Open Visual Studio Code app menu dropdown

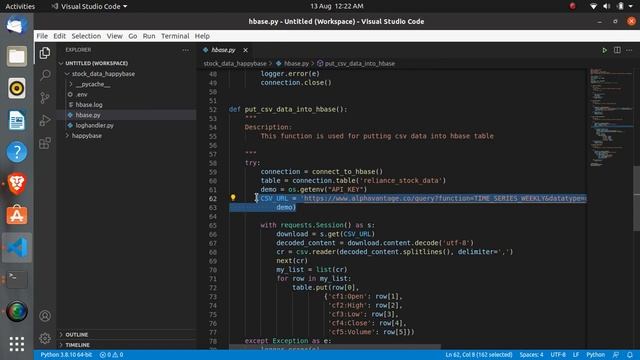click(89, 6)
